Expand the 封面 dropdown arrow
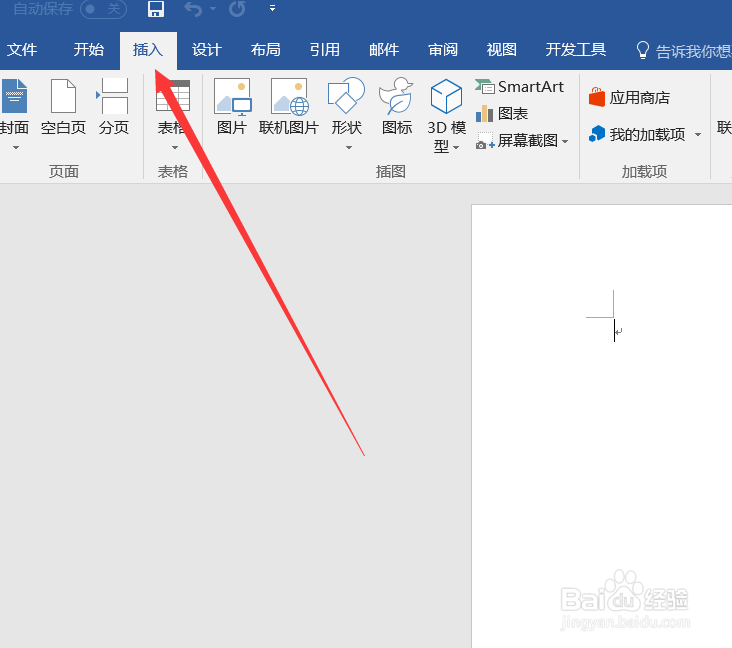732x648 pixels. [16, 148]
